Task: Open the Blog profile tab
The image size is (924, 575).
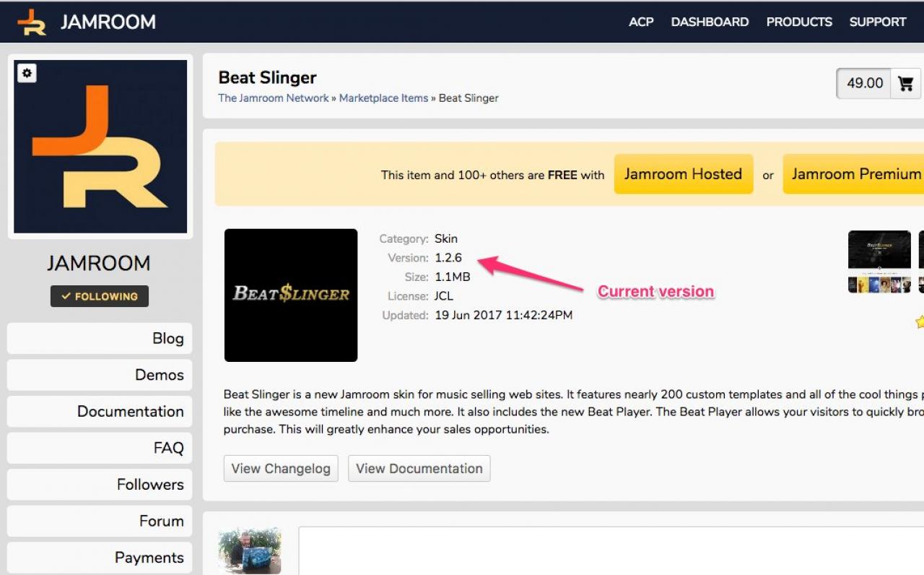Action: pos(100,339)
